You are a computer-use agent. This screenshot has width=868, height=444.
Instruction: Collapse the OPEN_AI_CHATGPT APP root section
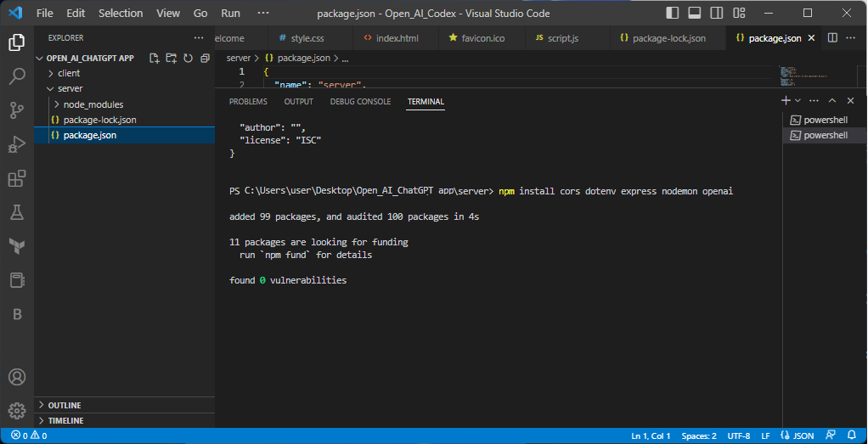pyautogui.click(x=90, y=58)
